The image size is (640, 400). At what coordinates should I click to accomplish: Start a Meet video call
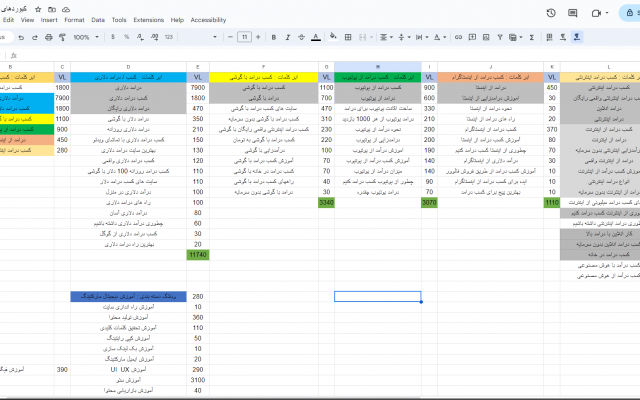click(596, 13)
